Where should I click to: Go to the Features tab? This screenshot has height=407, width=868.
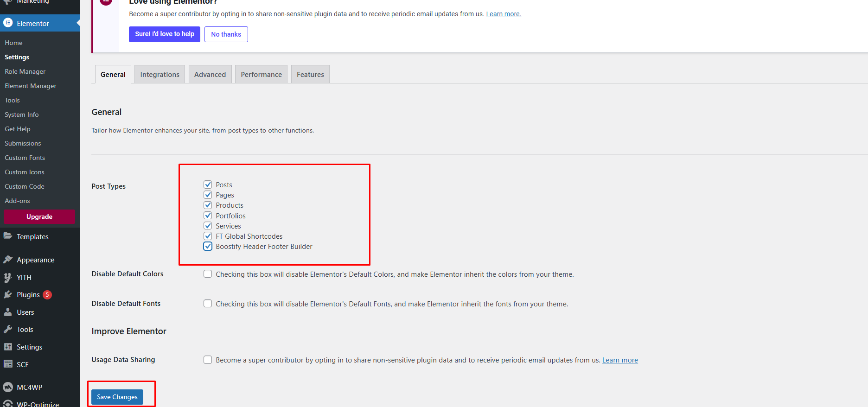pos(311,74)
